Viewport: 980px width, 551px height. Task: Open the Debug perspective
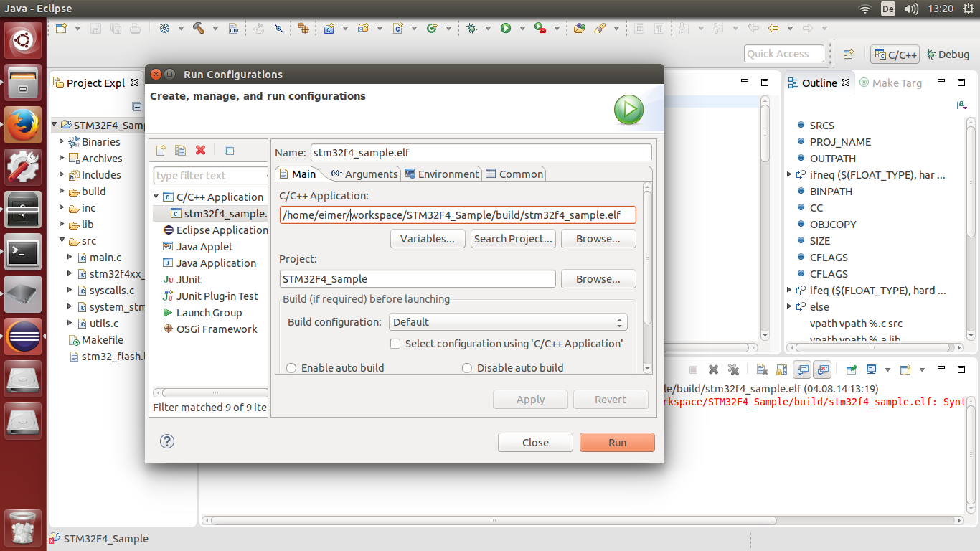coord(947,54)
